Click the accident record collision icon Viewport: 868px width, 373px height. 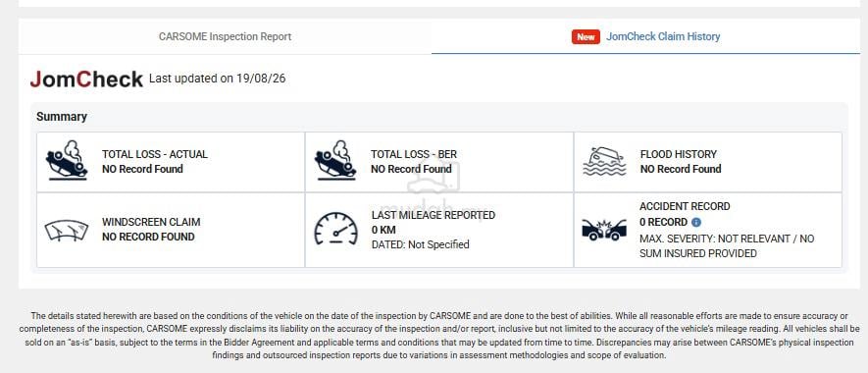point(604,230)
